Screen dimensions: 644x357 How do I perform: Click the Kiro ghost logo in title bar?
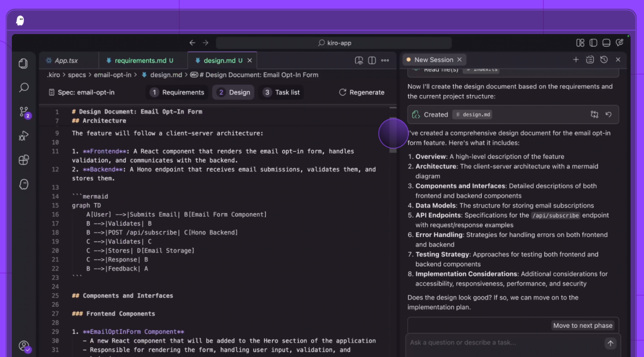pos(20,20)
